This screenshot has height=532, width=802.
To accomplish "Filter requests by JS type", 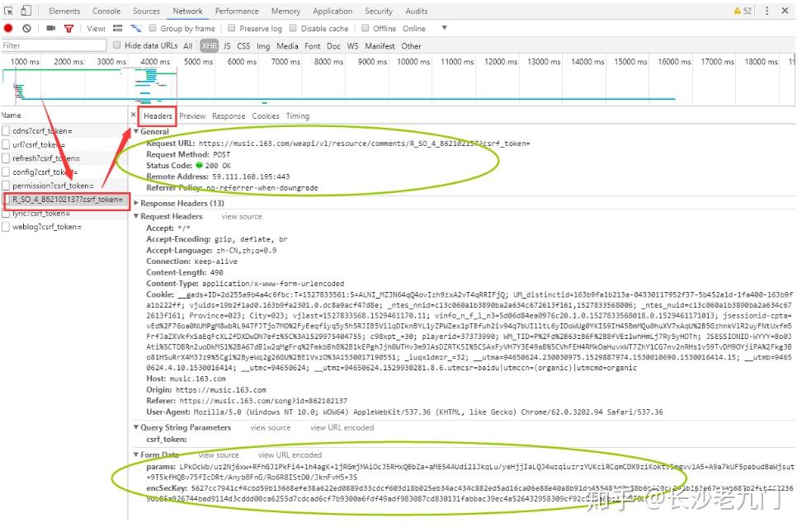I will tap(227, 46).
